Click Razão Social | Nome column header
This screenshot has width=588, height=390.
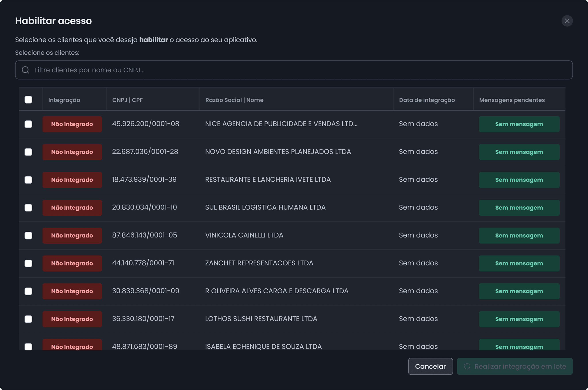pos(234,100)
